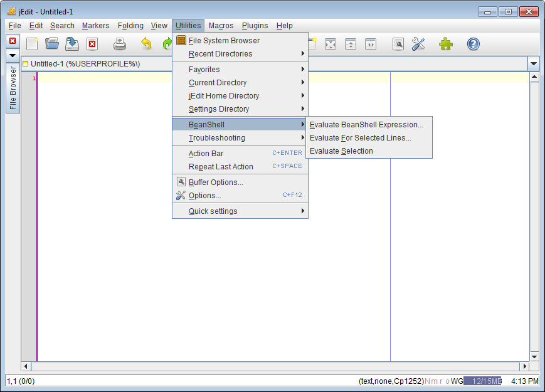545x392 pixels.
Task: Open the Plugins menu
Action: pyautogui.click(x=255, y=26)
